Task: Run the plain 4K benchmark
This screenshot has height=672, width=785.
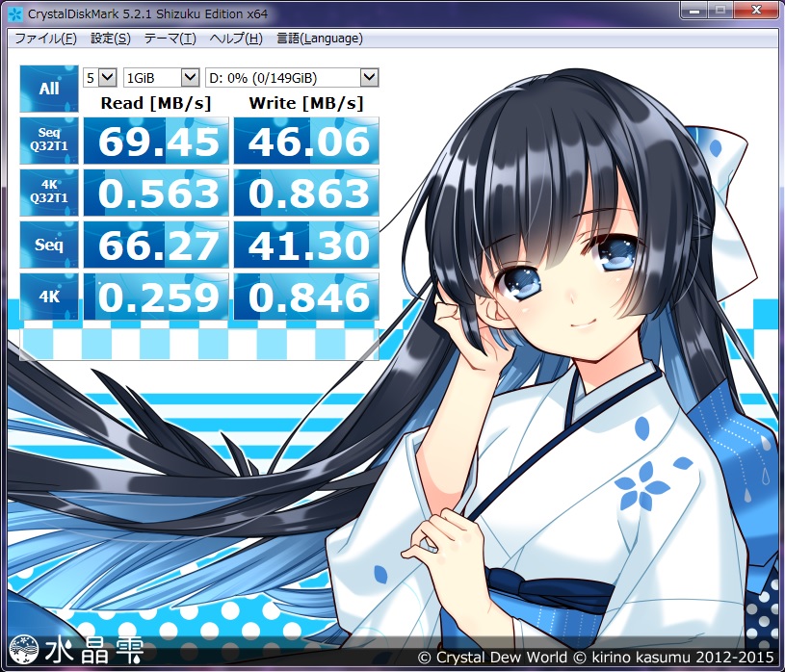Action: click(x=49, y=297)
